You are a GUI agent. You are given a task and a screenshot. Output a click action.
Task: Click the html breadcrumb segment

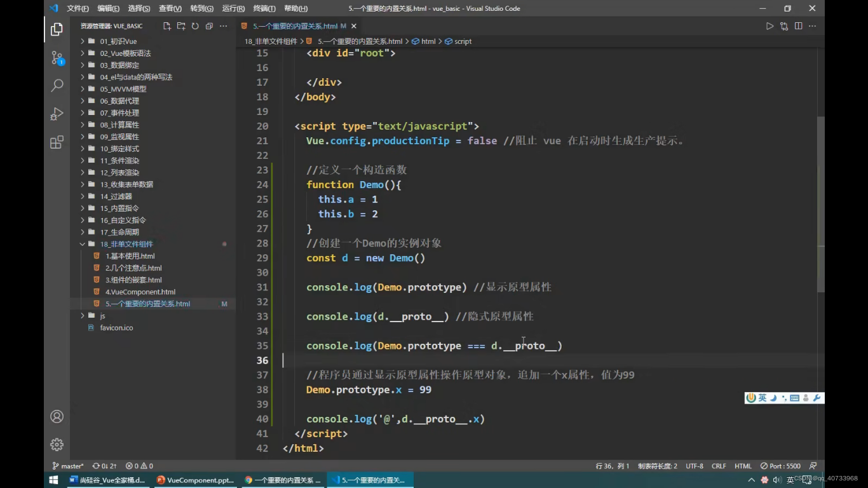(x=424, y=41)
